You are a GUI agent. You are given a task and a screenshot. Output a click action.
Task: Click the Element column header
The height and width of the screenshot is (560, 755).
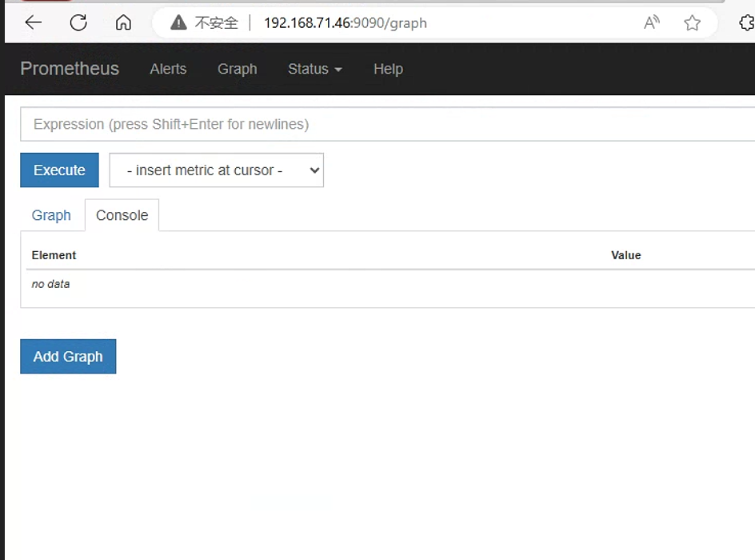(x=54, y=255)
